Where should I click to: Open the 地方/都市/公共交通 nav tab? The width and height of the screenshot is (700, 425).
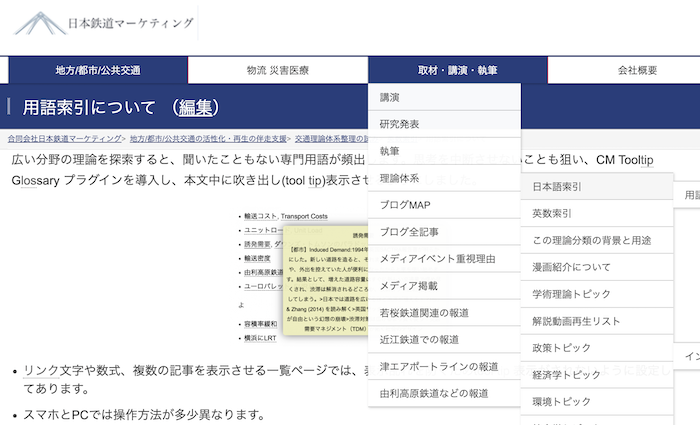(98, 70)
